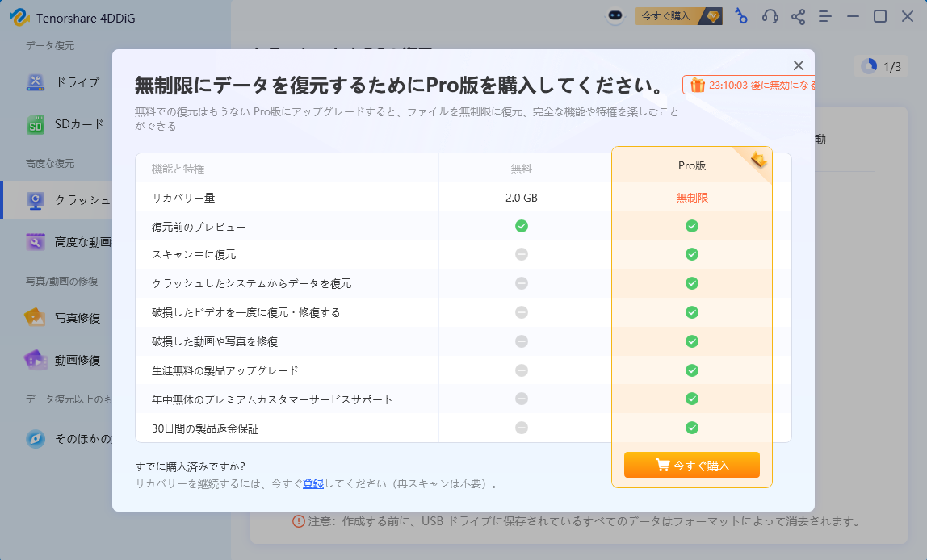
Task: Click Pro checkmark for 復元前のプレビュー
Action: 692,226
